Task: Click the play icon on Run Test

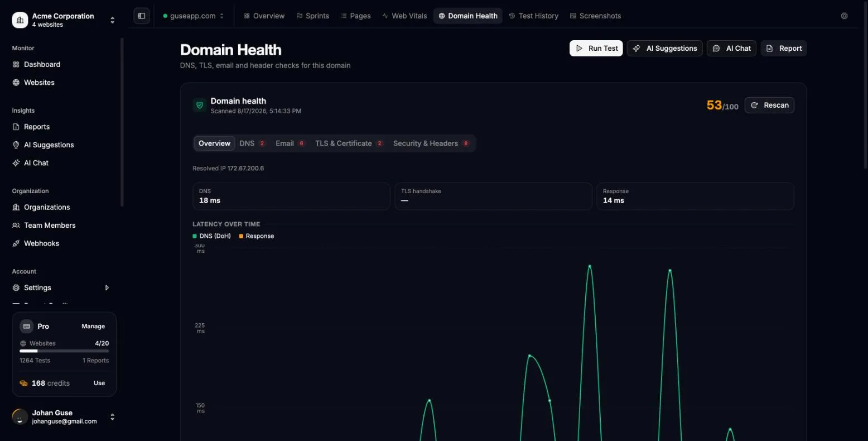Action: click(x=580, y=49)
